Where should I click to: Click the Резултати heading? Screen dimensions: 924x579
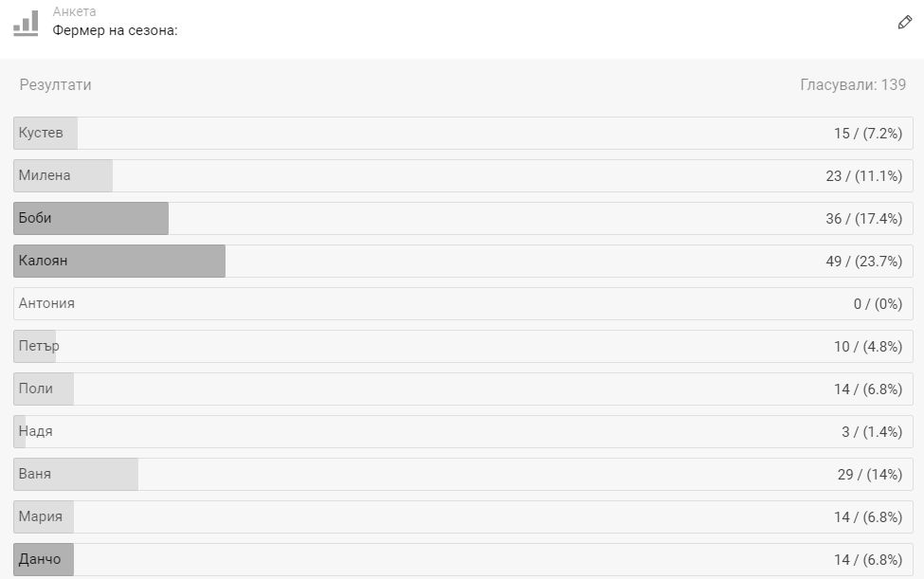(x=55, y=85)
